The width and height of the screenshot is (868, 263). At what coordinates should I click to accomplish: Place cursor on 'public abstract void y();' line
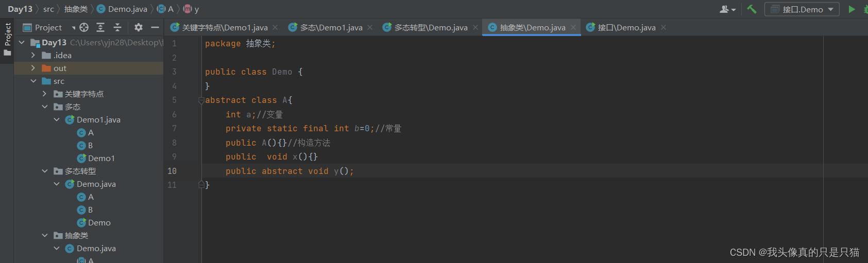click(x=290, y=171)
